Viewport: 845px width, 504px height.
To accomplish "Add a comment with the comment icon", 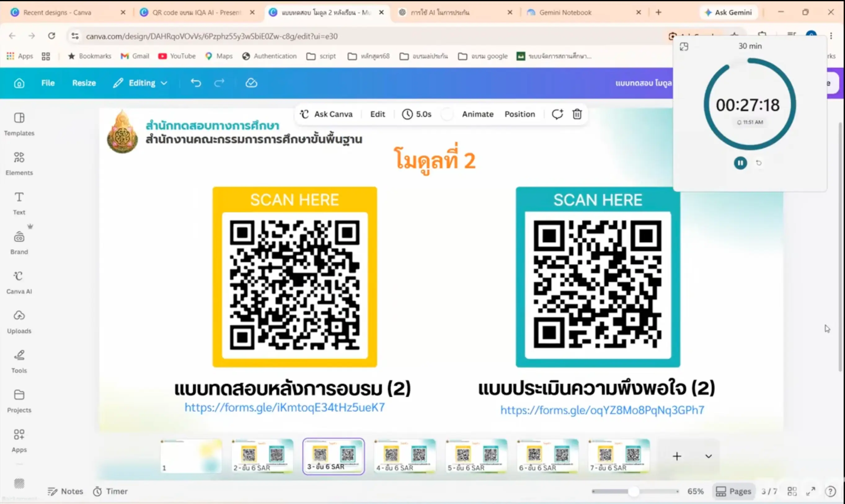I will coord(557,114).
